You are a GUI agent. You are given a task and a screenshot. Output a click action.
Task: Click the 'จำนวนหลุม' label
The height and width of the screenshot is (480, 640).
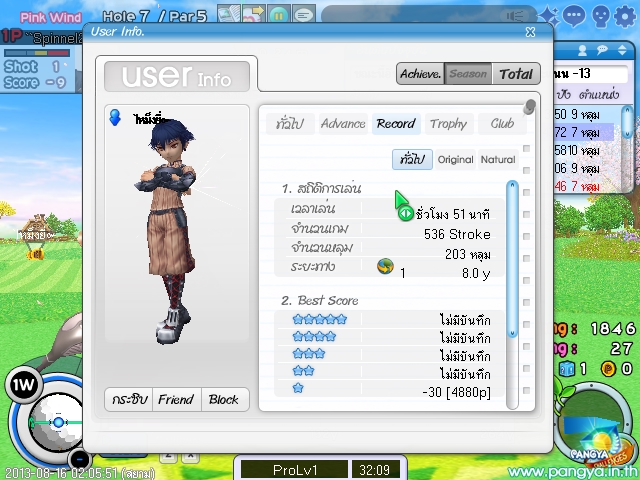click(322, 247)
